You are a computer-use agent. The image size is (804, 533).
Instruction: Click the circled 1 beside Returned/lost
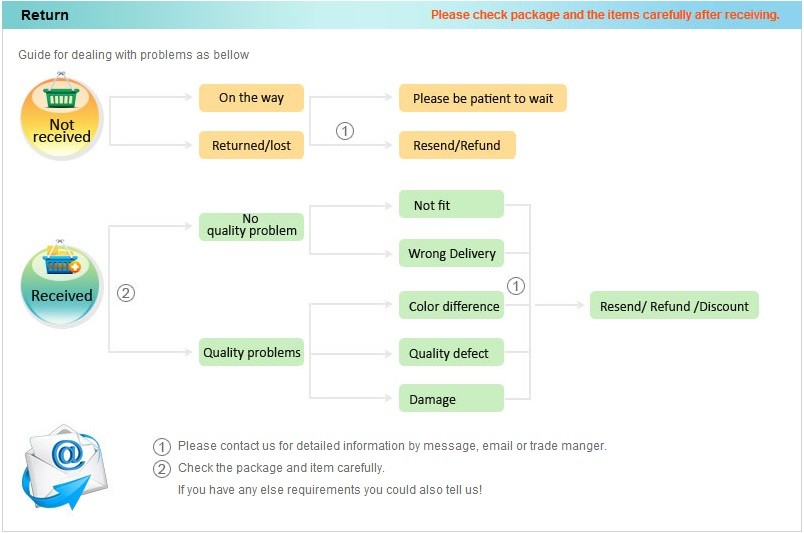pos(345,131)
